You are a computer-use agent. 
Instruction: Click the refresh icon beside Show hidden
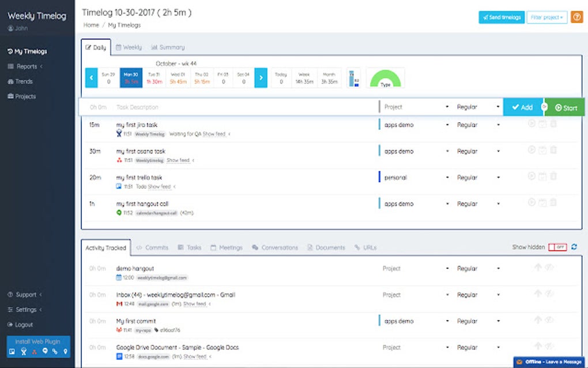tap(574, 247)
